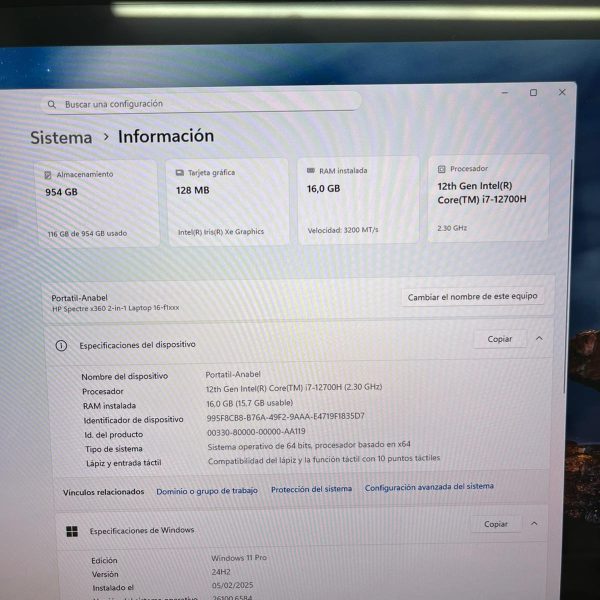Screen dimensions: 600x600
Task: Focus the Buscar una configuración search field
Action: [200, 103]
